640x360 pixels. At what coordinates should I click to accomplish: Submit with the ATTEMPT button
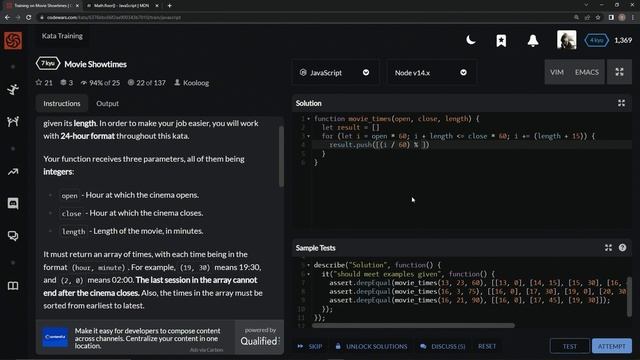611,346
